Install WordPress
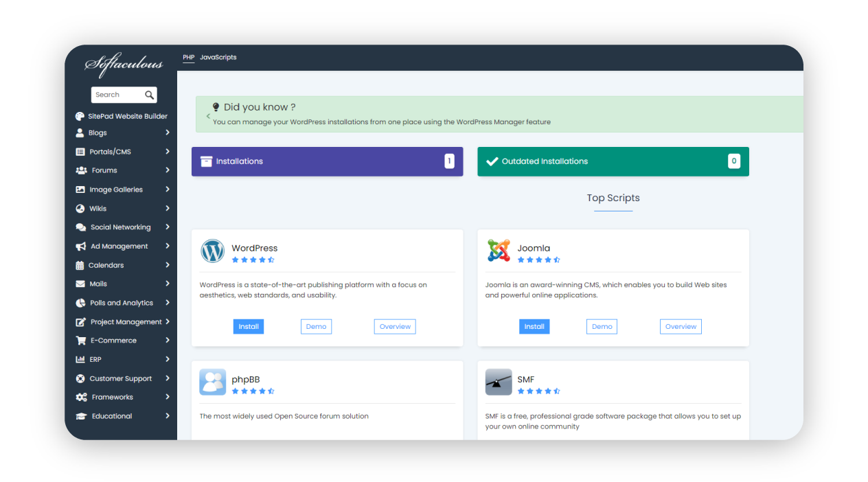This screenshot has width=868, height=482. coord(249,327)
